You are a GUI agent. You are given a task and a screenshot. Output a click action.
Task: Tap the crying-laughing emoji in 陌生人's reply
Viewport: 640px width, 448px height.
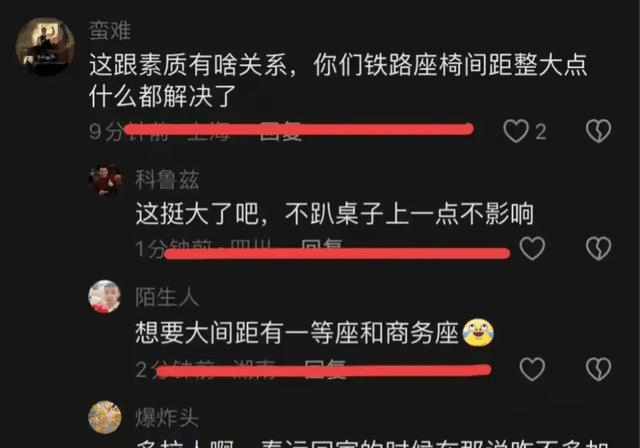click(x=478, y=332)
